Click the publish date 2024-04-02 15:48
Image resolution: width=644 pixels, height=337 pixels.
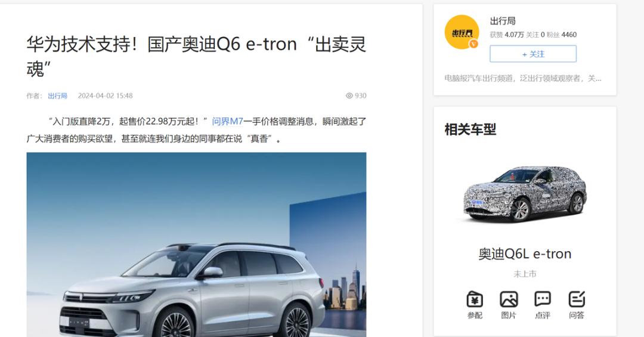105,96
